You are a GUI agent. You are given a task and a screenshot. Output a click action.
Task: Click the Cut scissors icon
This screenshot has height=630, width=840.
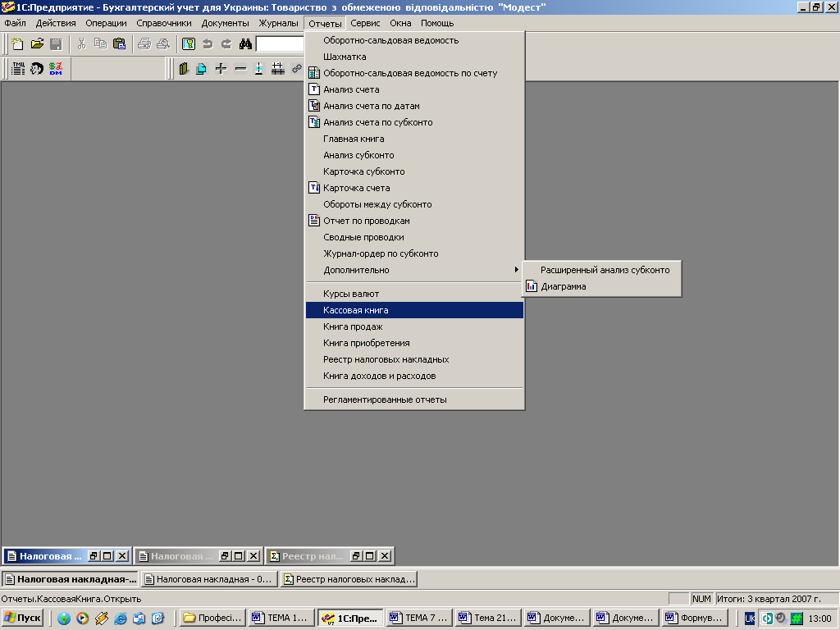pos(81,44)
